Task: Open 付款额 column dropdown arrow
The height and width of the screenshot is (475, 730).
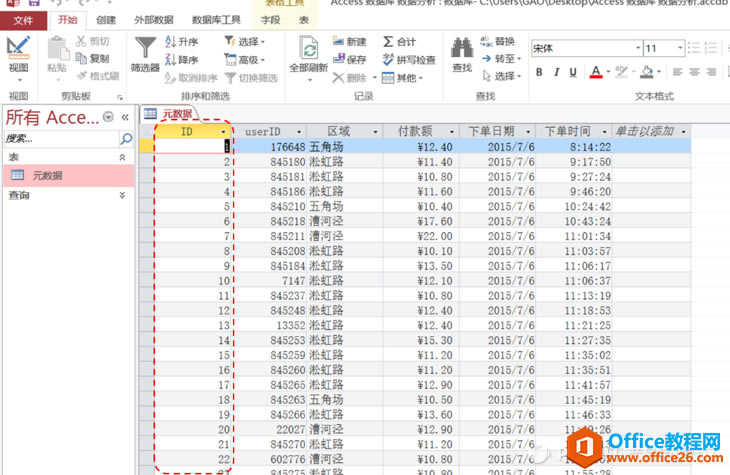Action: click(452, 132)
